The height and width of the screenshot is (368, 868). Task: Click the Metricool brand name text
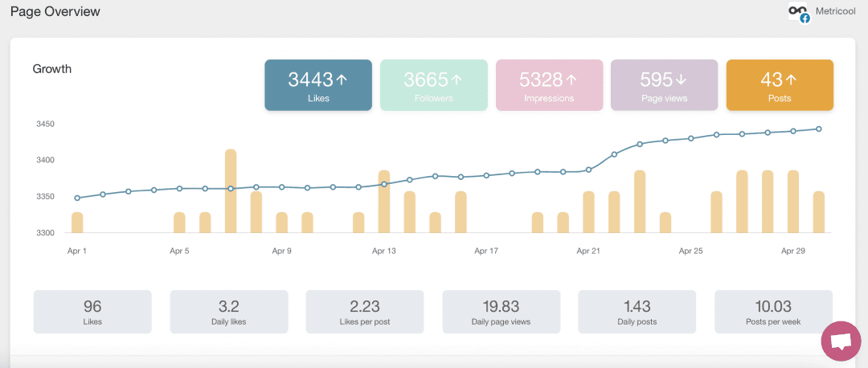pyautogui.click(x=837, y=10)
